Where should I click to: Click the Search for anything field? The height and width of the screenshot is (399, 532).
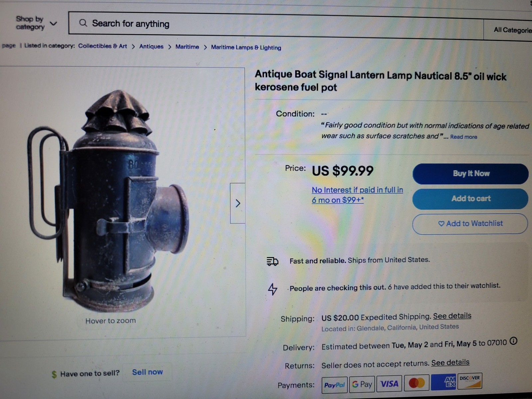[x=276, y=24]
